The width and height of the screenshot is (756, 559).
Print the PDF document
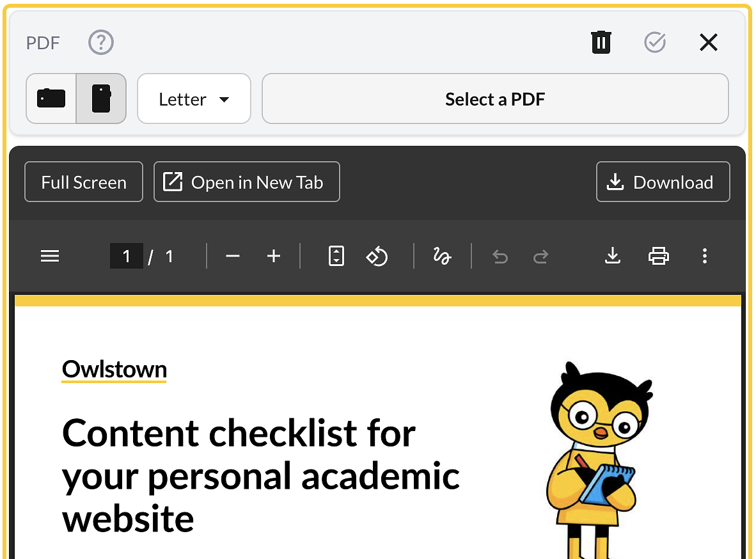658,256
